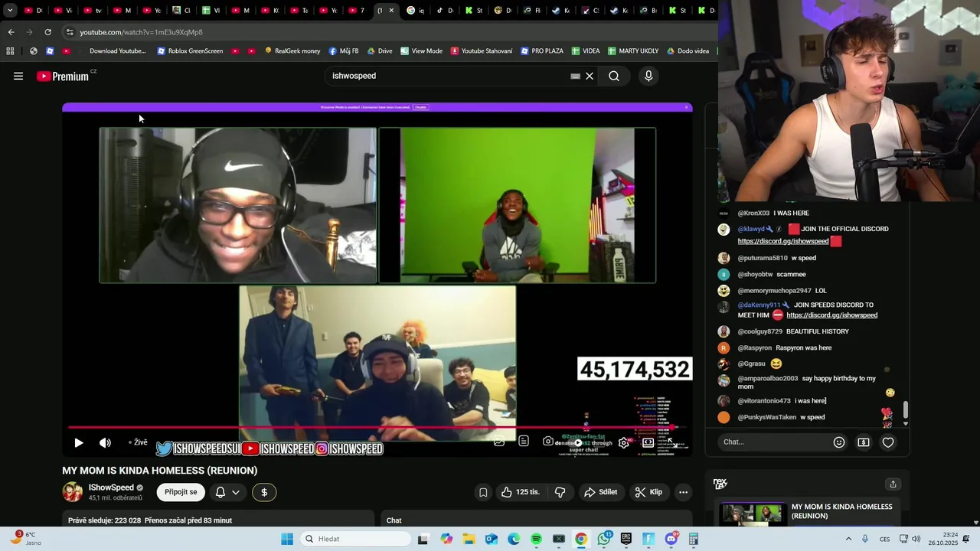Click Disable in the purple banner

point(420,107)
